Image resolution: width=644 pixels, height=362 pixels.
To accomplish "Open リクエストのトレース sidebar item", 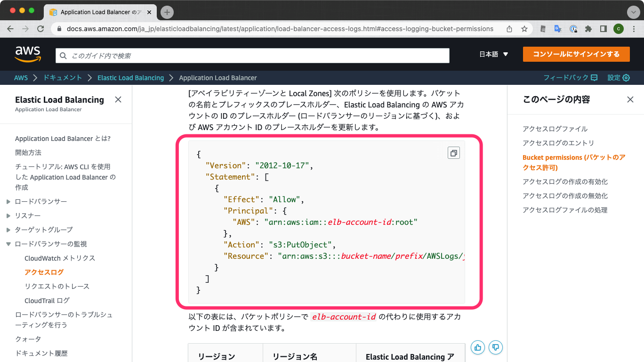I will pos(57,287).
